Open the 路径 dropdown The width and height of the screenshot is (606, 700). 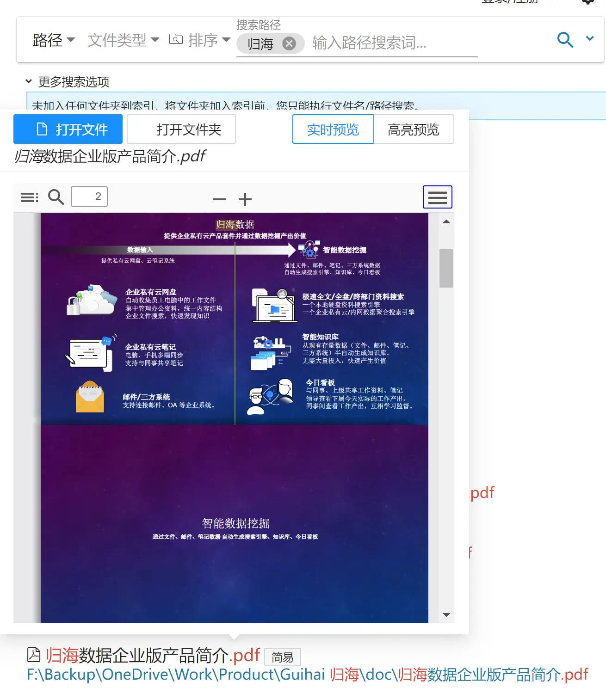(x=54, y=40)
